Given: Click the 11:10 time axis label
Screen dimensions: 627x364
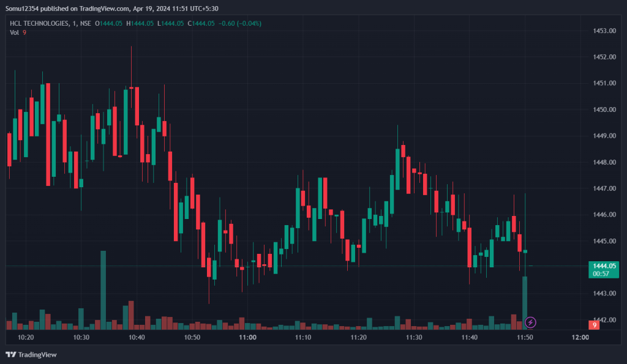Looking at the screenshot, I should point(303,337).
